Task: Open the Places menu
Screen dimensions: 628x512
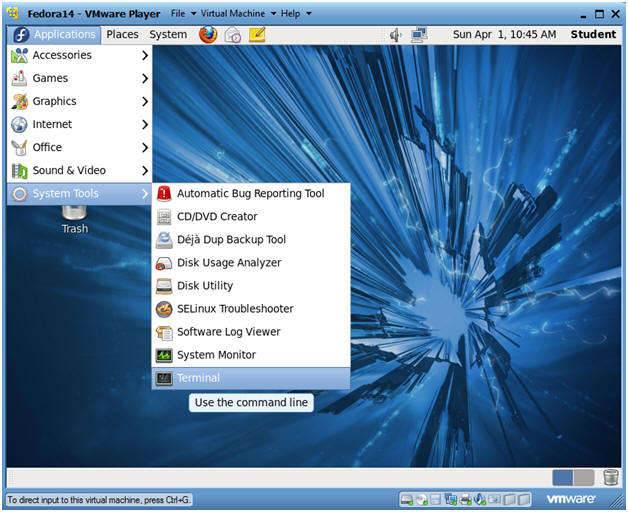Action: pos(122,35)
